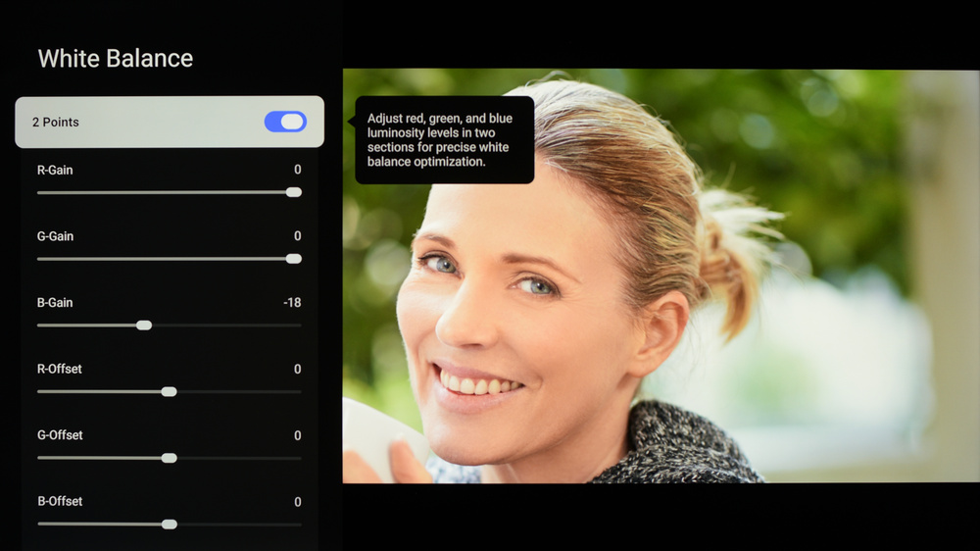Click the White Balance menu title
This screenshot has width=980, height=551.
pyautogui.click(x=116, y=59)
